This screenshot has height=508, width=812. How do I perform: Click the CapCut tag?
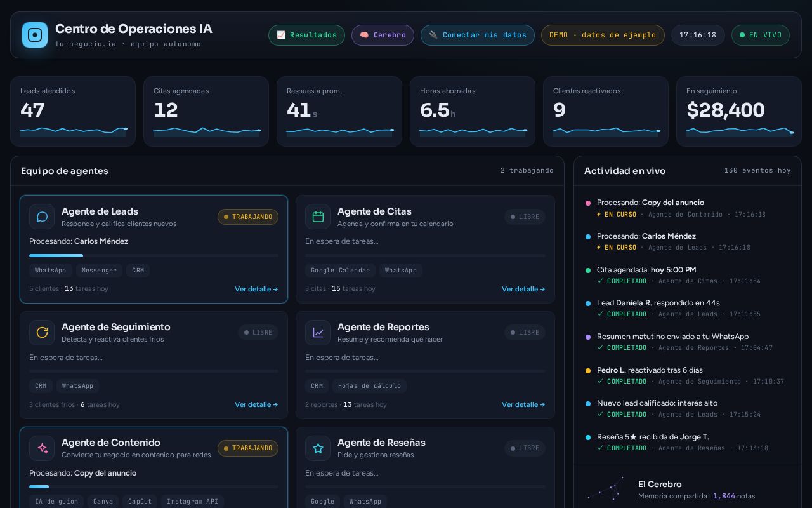(140, 502)
